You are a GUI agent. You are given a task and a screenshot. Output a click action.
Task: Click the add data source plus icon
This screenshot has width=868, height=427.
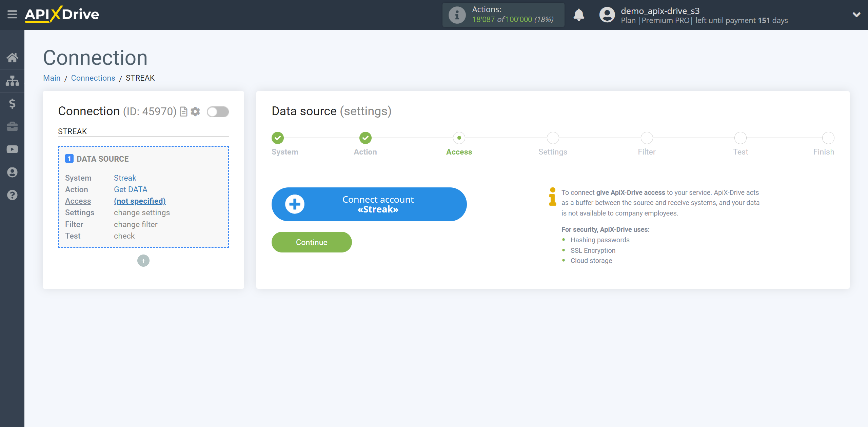(143, 261)
